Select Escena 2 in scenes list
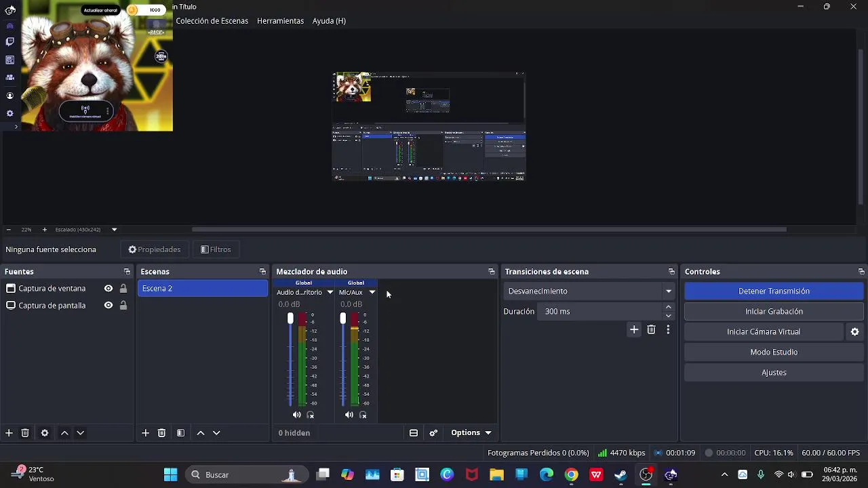 click(x=203, y=289)
